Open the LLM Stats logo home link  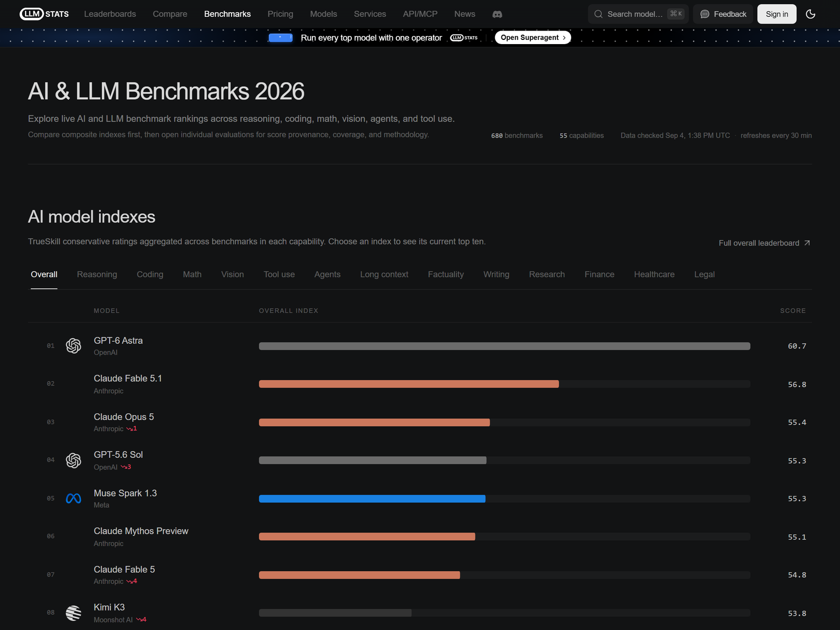[44, 14]
